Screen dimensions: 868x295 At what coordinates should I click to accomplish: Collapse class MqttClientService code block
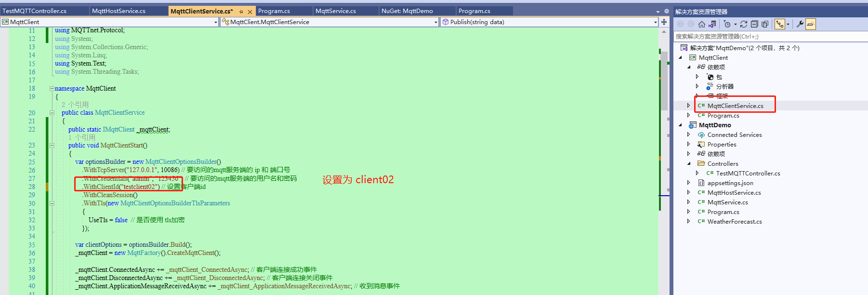click(52, 113)
